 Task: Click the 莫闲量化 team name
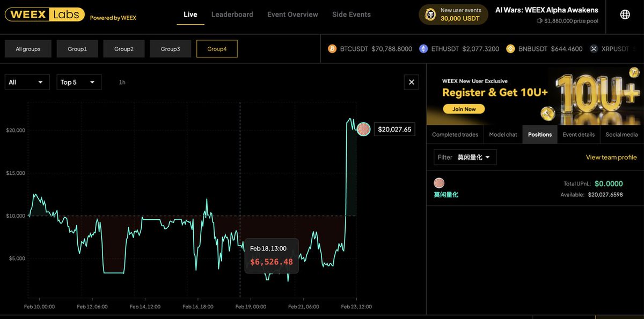point(446,195)
